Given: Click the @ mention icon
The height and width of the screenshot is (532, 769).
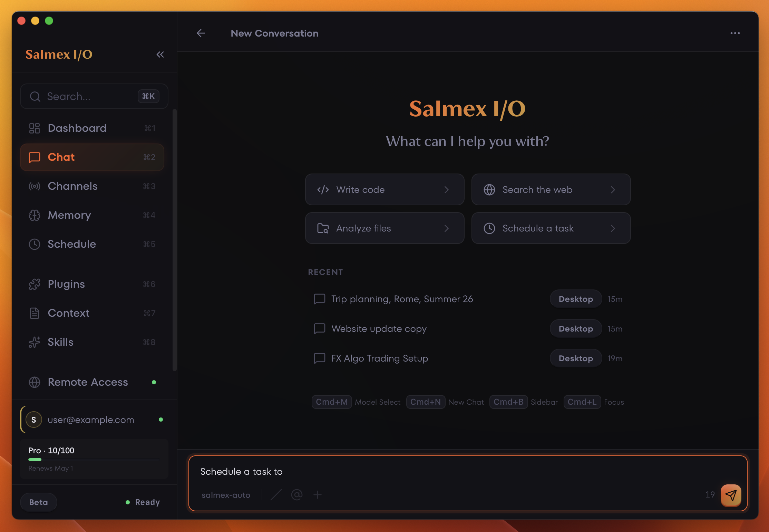Looking at the screenshot, I should pos(297,495).
